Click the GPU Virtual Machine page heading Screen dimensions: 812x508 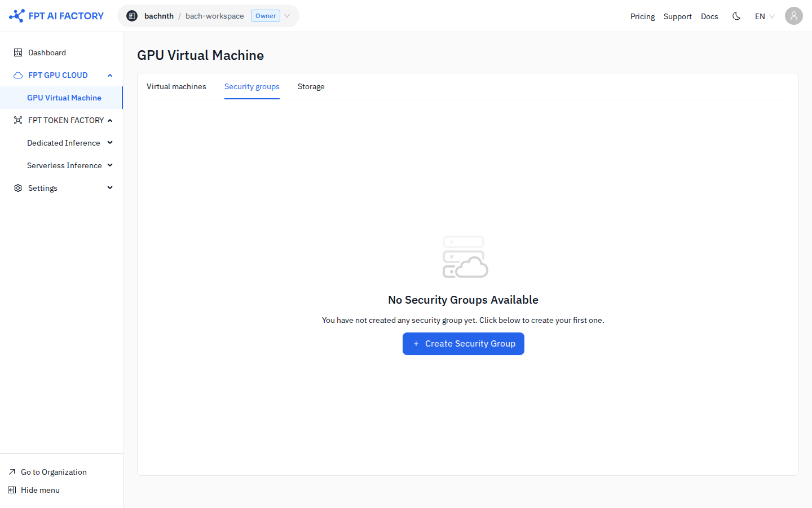click(201, 55)
